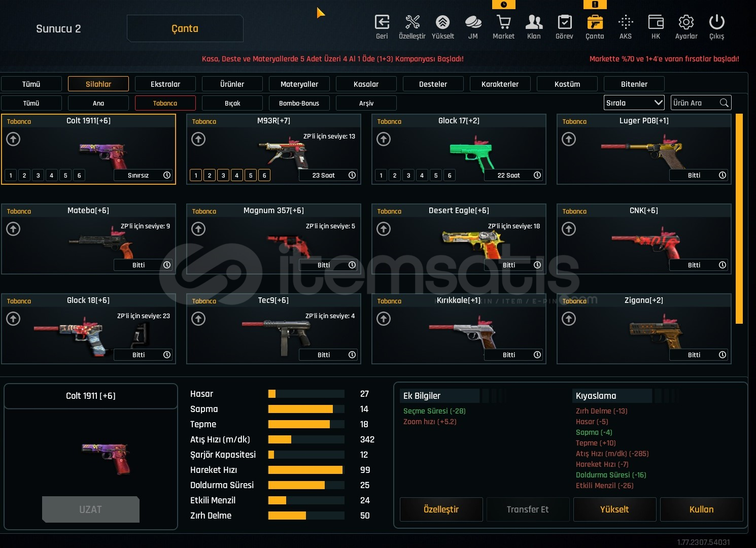The image size is (756, 548).
Task: Click the Kullan button
Action: tap(701, 509)
